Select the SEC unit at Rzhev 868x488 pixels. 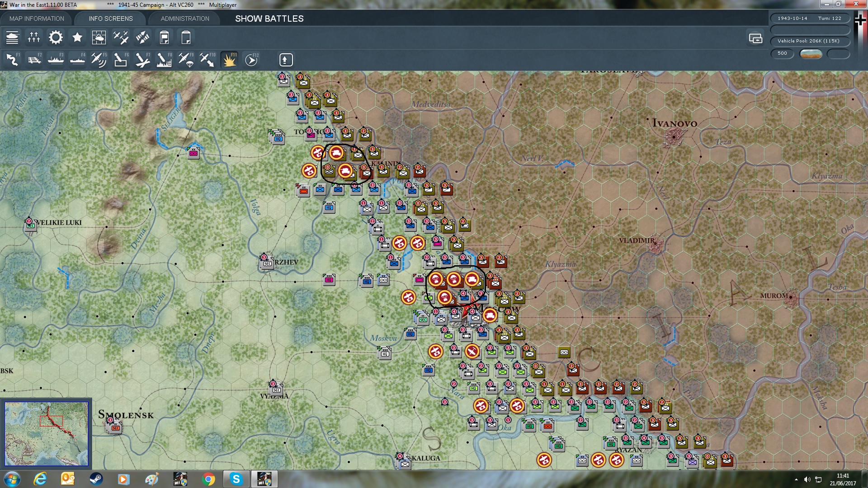tap(267, 262)
